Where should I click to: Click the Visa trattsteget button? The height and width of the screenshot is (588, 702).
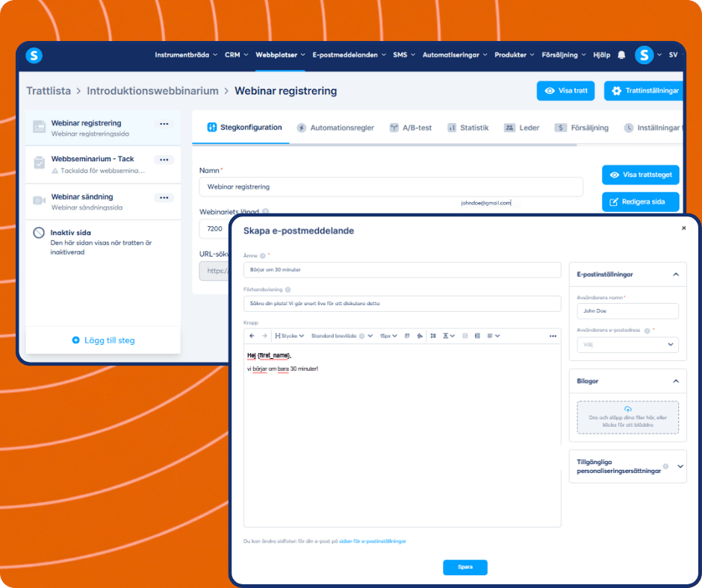click(641, 175)
